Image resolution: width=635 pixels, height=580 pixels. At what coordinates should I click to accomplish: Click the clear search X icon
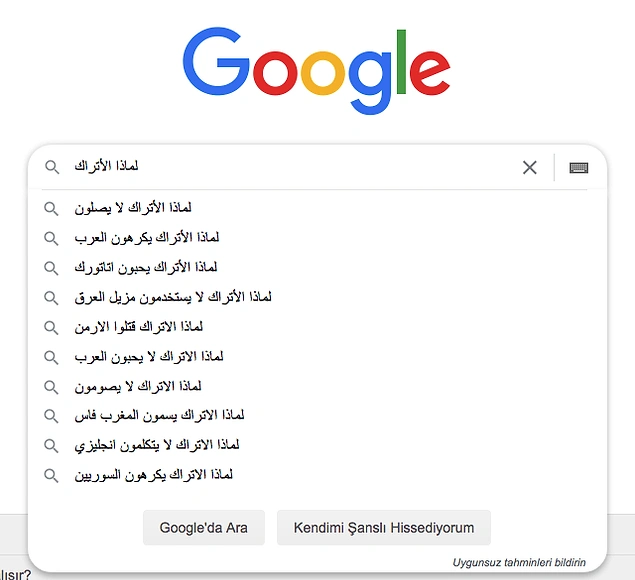pyautogui.click(x=530, y=168)
